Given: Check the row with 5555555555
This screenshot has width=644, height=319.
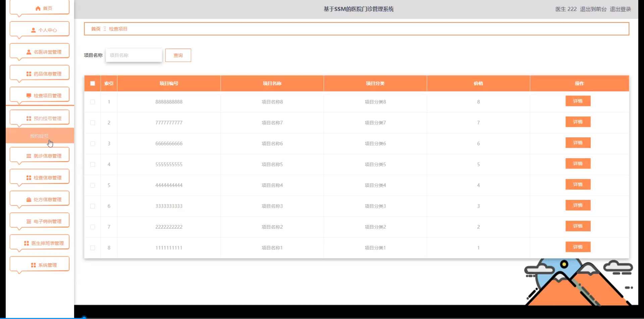Looking at the screenshot, I should coord(93,164).
